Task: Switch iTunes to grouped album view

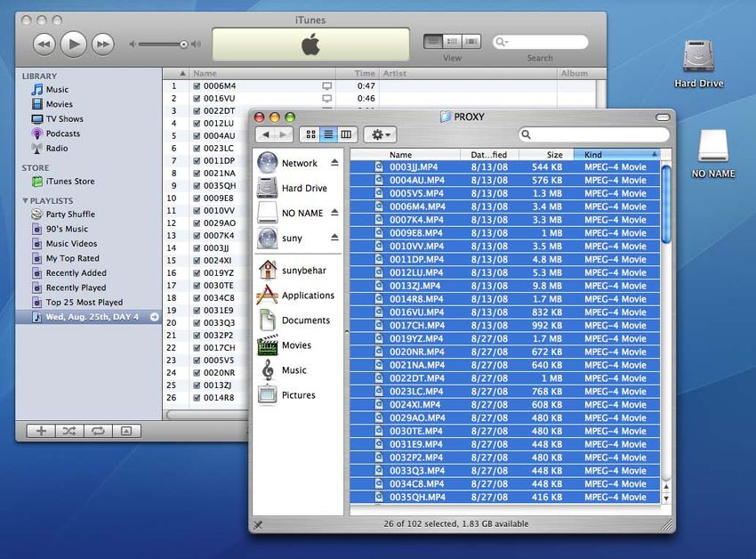Action: (452, 42)
